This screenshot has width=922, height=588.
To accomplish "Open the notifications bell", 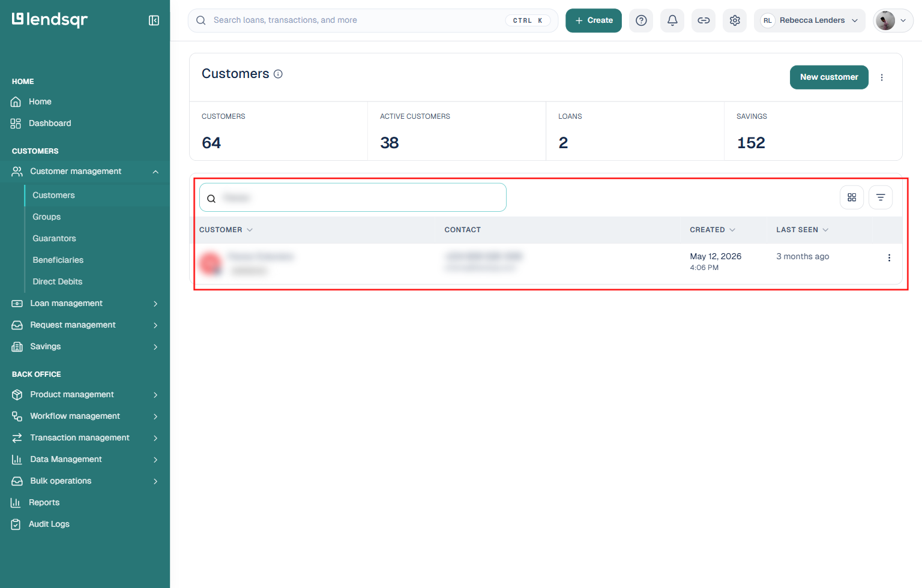I will pos(672,20).
